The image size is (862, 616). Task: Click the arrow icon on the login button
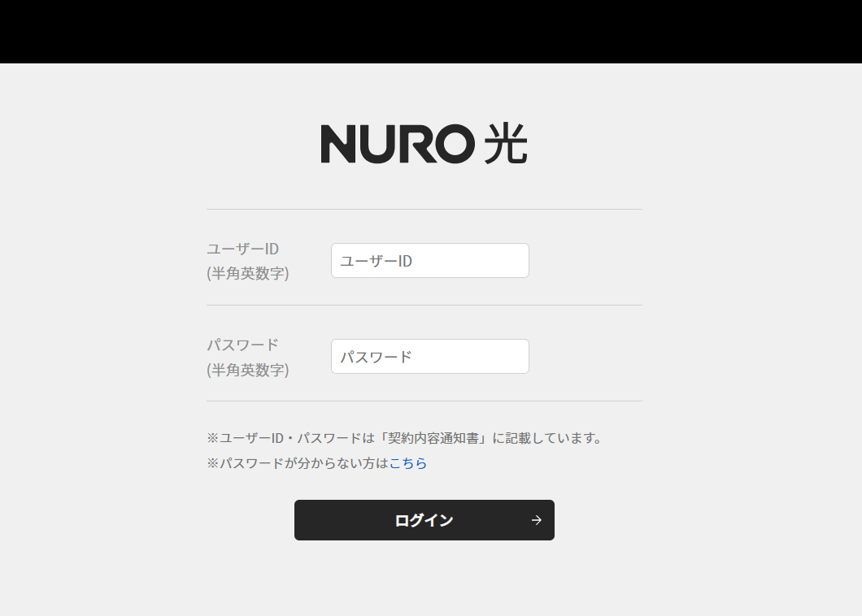[x=537, y=520]
